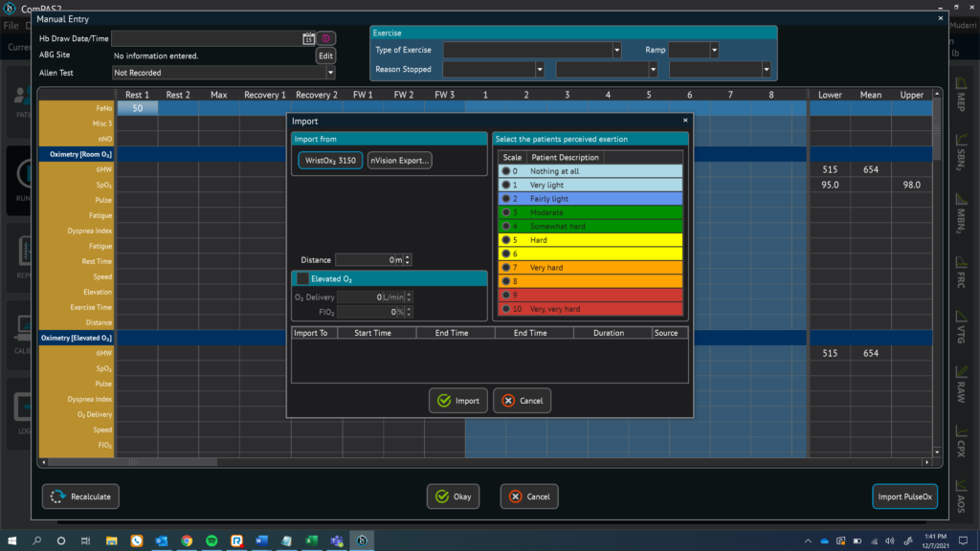Click the ComPAS2 taskbar icon
Image resolution: width=980 pixels, height=551 pixels.
[362, 540]
